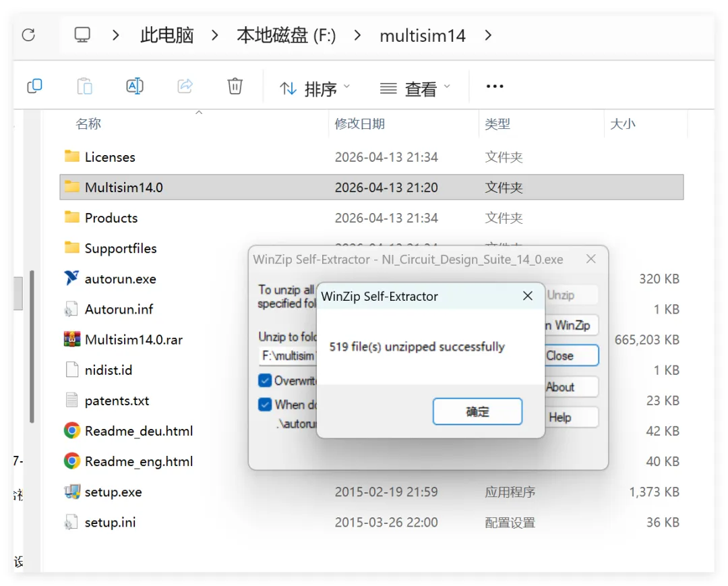Click 应用程序 type for setup.exe
Viewport: 728px width, 586px height.
click(x=510, y=492)
